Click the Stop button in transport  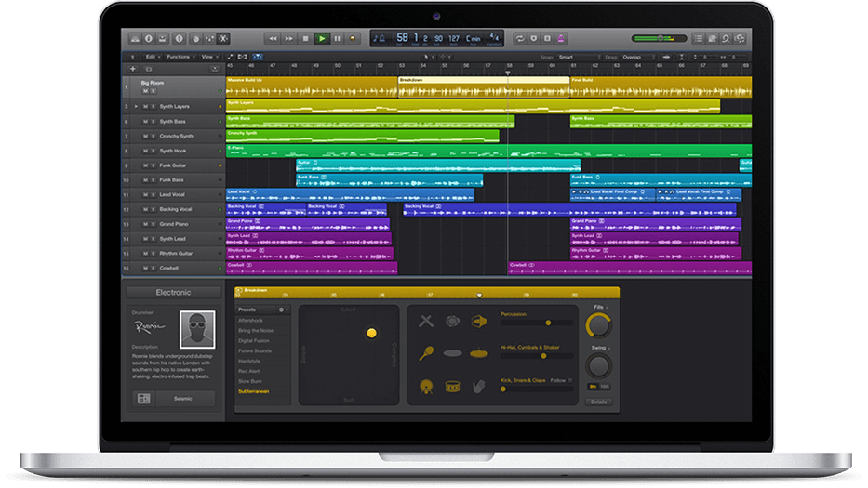coord(305,39)
